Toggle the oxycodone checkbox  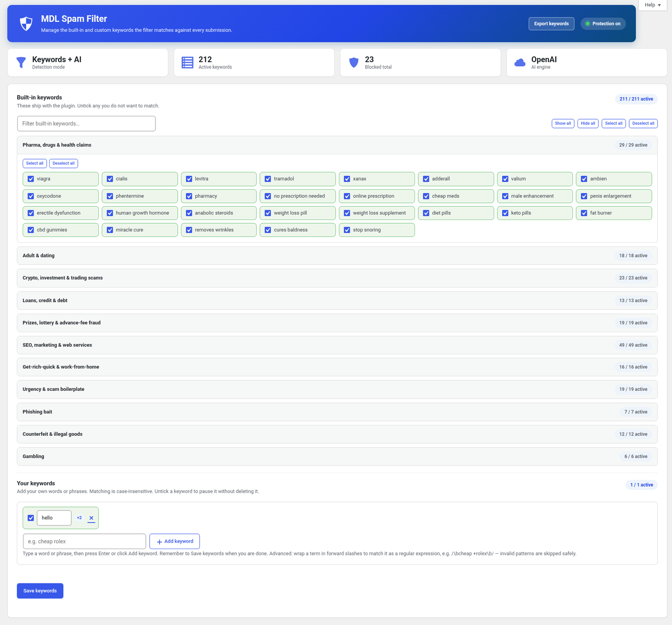click(31, 196)
